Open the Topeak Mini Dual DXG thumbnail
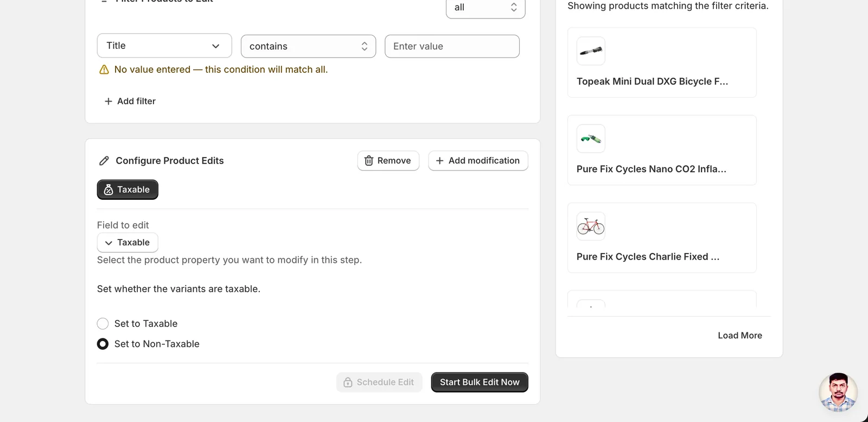This screenshot has height=422, width=868. click(x=591, y=51)
